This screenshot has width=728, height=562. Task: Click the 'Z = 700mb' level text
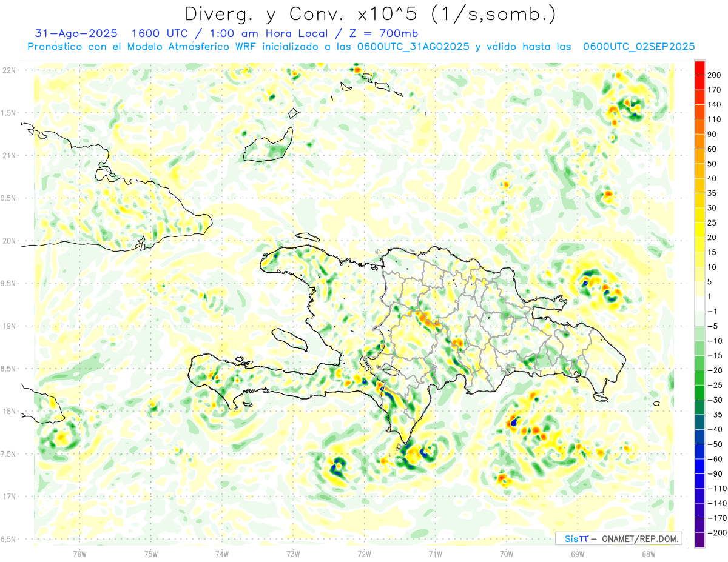383,33
